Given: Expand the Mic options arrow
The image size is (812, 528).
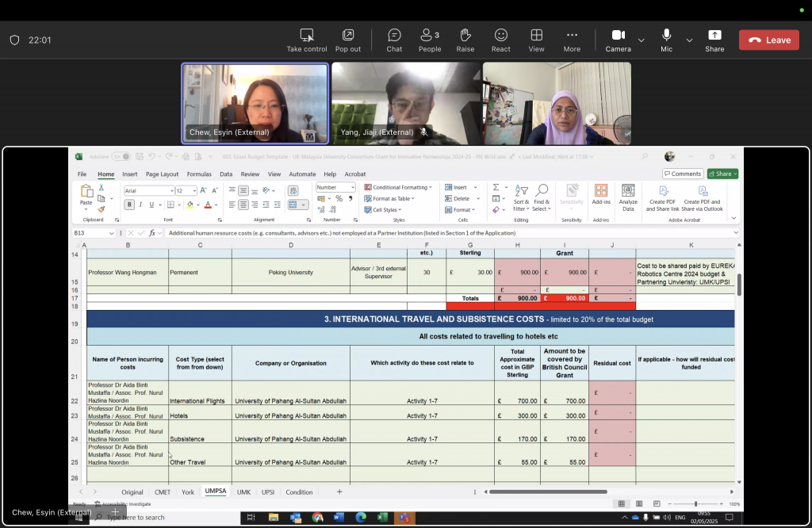Looking at the screenshot, I should 689,40.
